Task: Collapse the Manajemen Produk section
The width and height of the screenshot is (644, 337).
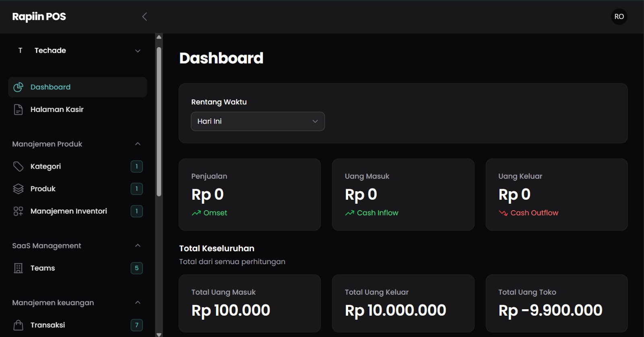Action: [x=138, y=144]
